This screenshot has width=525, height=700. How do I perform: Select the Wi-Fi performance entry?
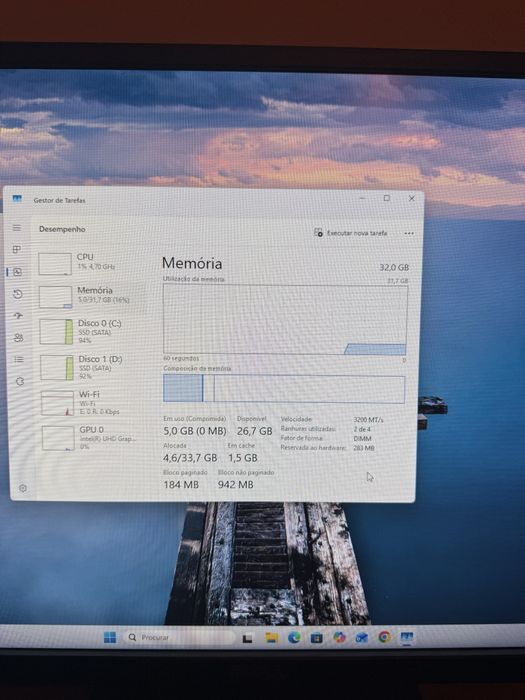click(92, 403)
